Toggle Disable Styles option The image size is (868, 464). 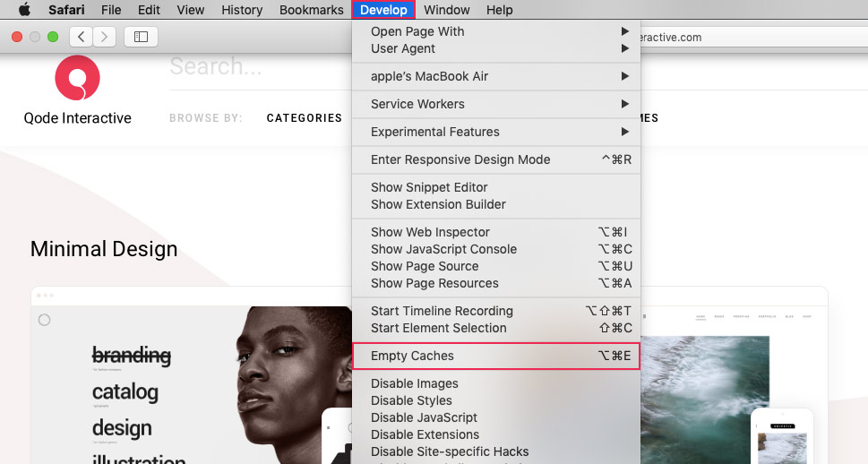click(x=496, y=400)
